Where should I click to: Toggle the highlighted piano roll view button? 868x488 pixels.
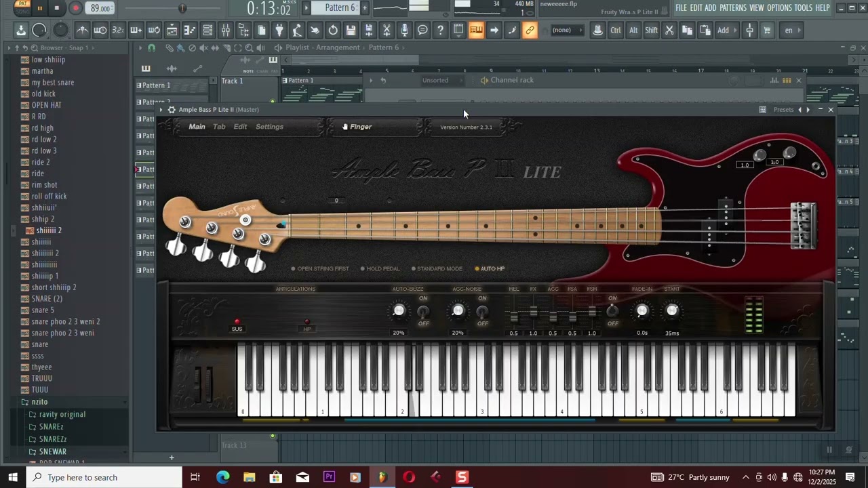point(476,30)
